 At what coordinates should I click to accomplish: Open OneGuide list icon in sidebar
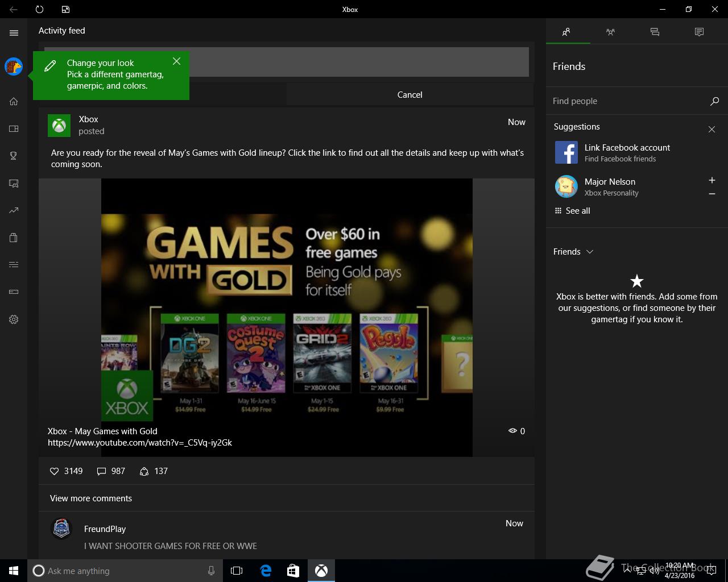[14, 265]
